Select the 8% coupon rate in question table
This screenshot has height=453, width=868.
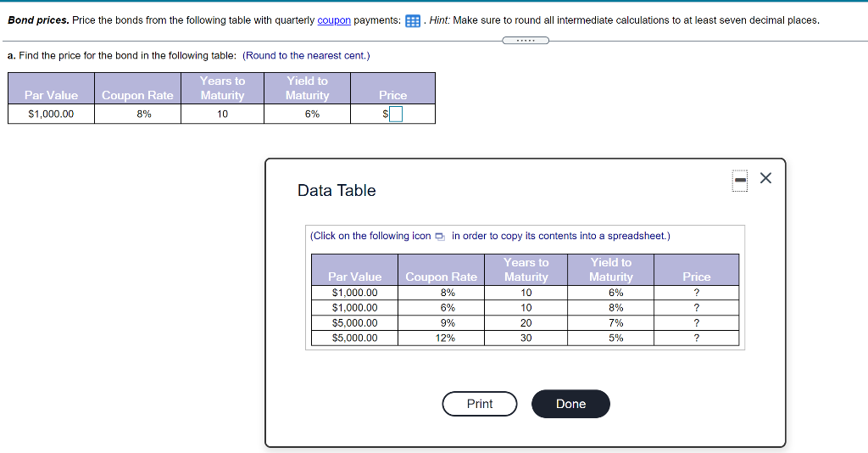pyautogui.click(x=144, y=114)
